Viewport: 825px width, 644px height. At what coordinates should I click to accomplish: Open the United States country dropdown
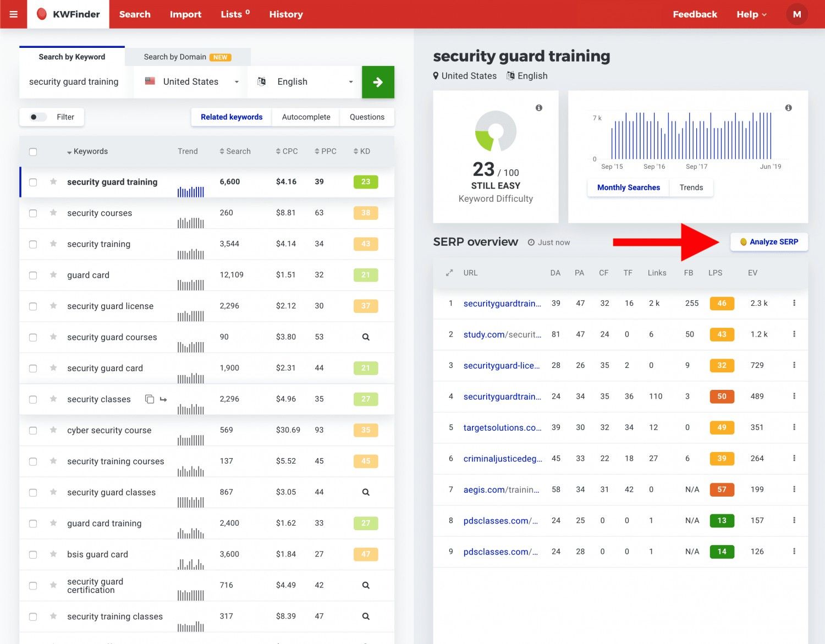191,82
